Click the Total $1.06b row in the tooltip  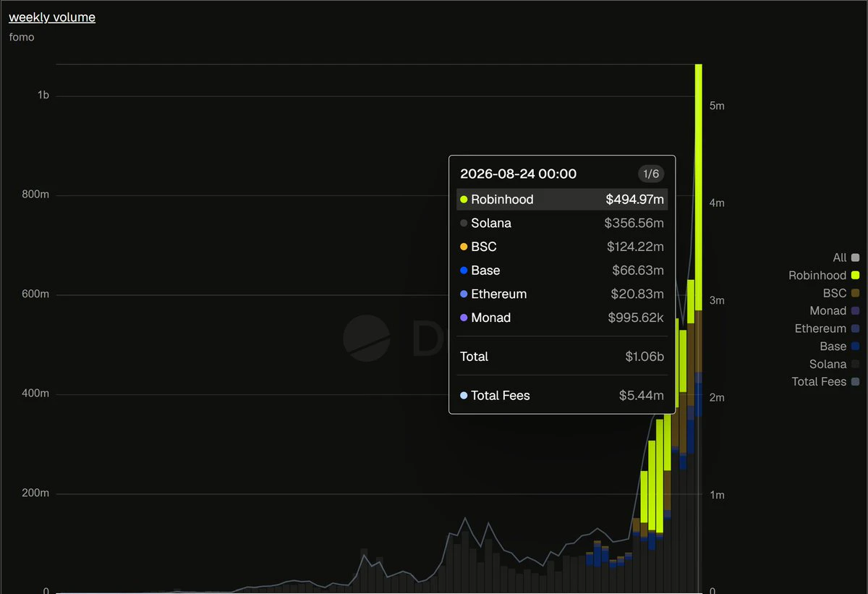562,357
